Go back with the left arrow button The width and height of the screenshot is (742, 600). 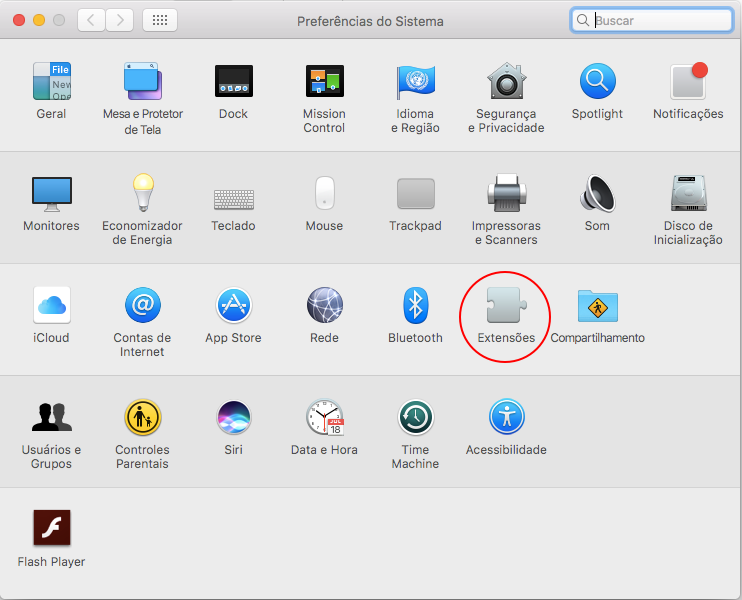(91, 20)
